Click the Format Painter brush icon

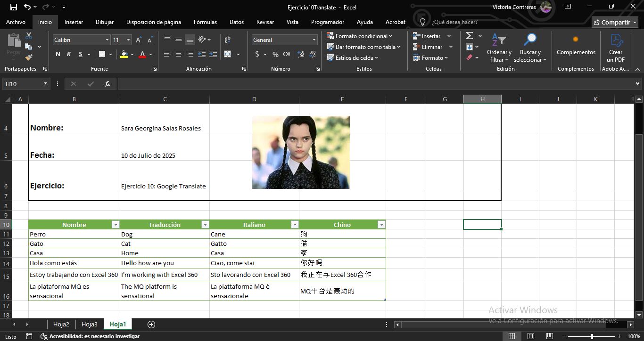point(29,57)
